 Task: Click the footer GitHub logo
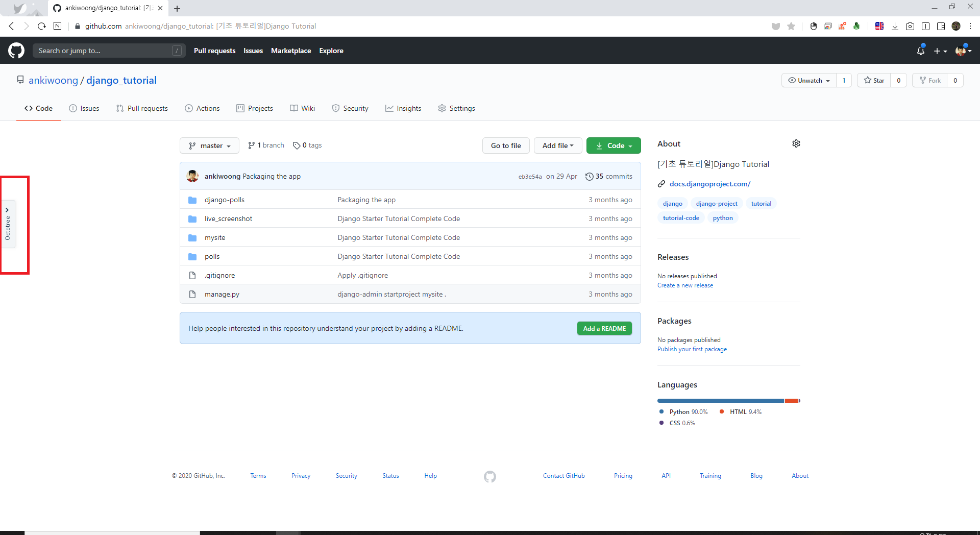pos(490,476)
